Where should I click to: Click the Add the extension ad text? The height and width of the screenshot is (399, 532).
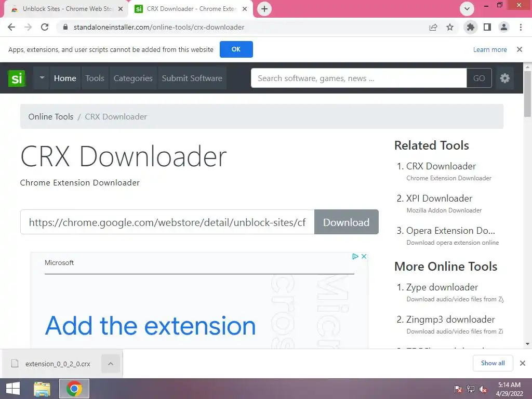click(150, 326)
